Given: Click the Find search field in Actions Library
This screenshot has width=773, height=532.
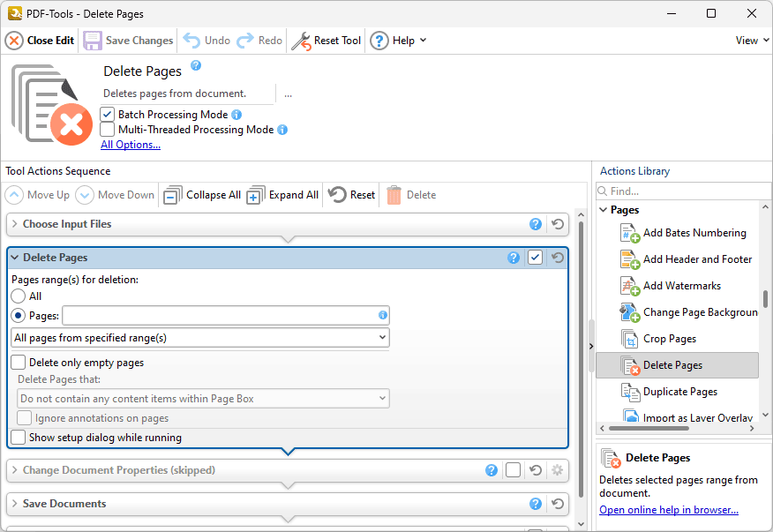Looking at the screenshot, I should [x=683, y=191].
